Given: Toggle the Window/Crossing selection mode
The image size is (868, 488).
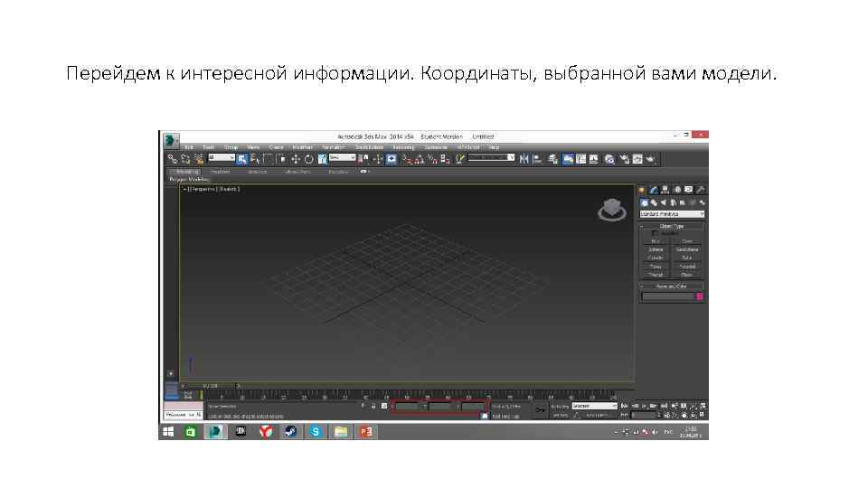Looking at the screenshot, I should (281, 159).
